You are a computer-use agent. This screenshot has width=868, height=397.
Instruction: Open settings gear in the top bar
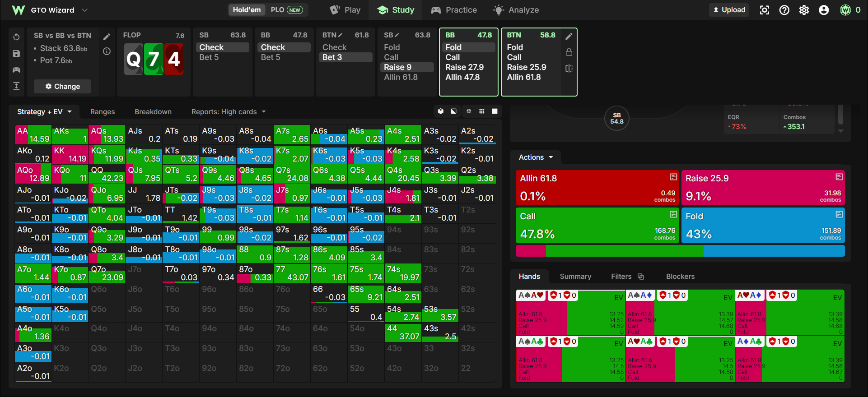point(804,10)
